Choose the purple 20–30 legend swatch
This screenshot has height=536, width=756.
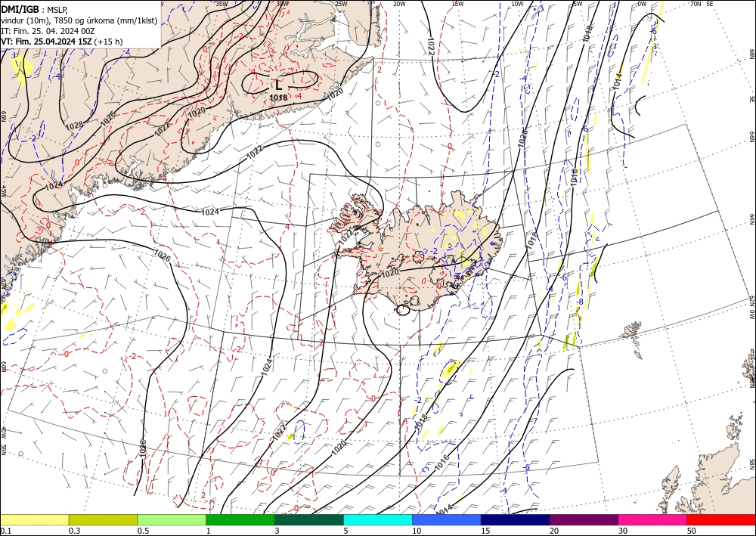(584, 519)
